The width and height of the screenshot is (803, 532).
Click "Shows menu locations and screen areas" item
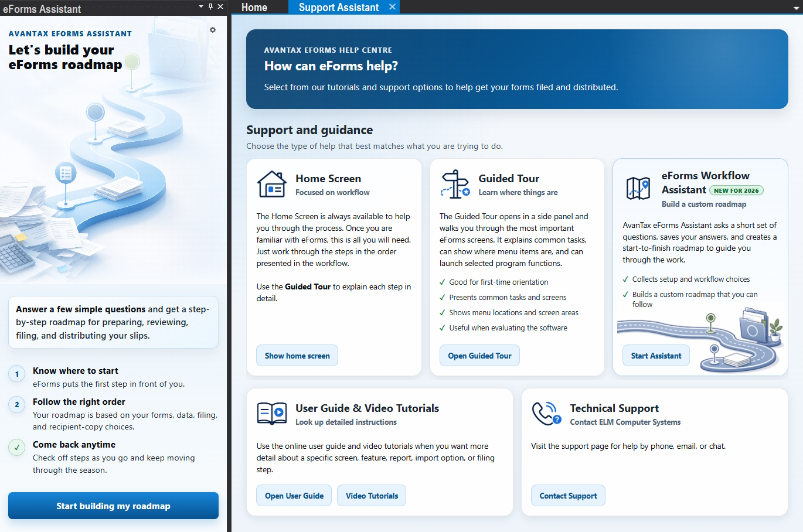[513, 313]
